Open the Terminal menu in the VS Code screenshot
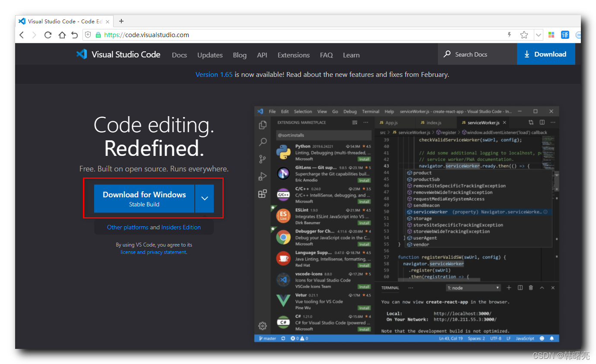Image resolution: width=596 pixels, height=364 pixels. tap(371, 111)
